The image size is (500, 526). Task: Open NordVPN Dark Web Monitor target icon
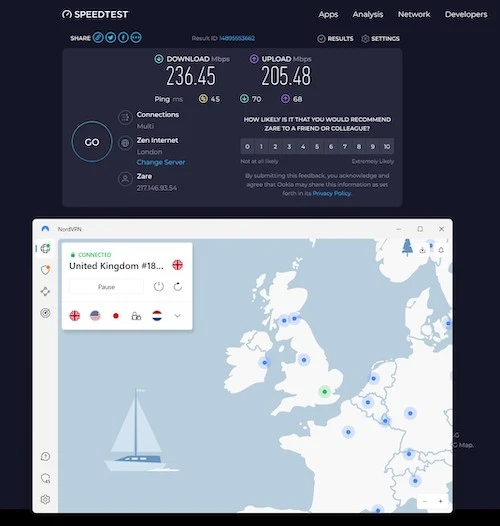click(x=45, y=313)
